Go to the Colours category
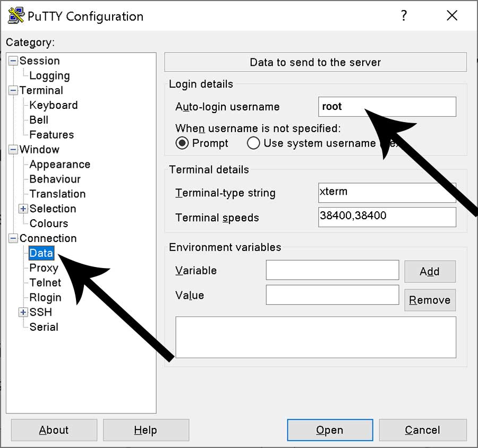 [x=48, y=223]
